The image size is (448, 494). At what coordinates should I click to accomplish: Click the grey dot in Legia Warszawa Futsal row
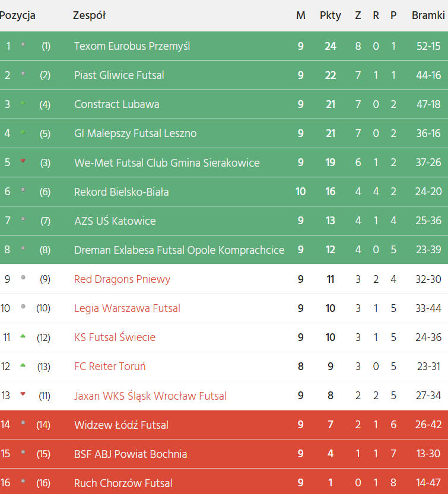[23, 307]
